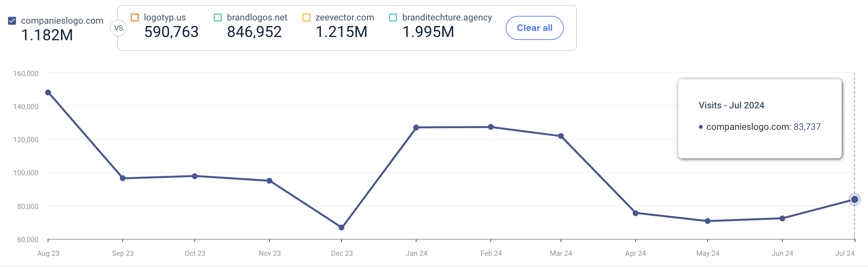Image resolution: width=868 pixels, height=270 pixels.
Task: Click the highlighted Jul 24 point
Action: pos(854,200)
